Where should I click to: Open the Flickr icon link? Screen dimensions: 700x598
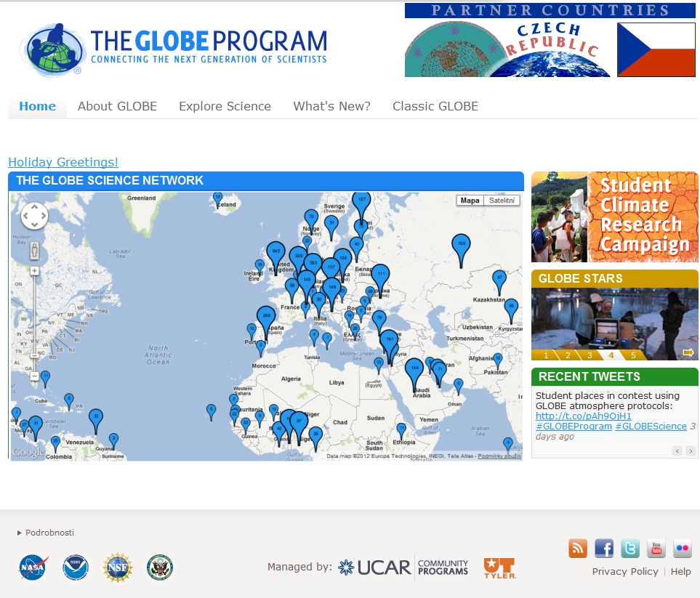tap(683, 549)
